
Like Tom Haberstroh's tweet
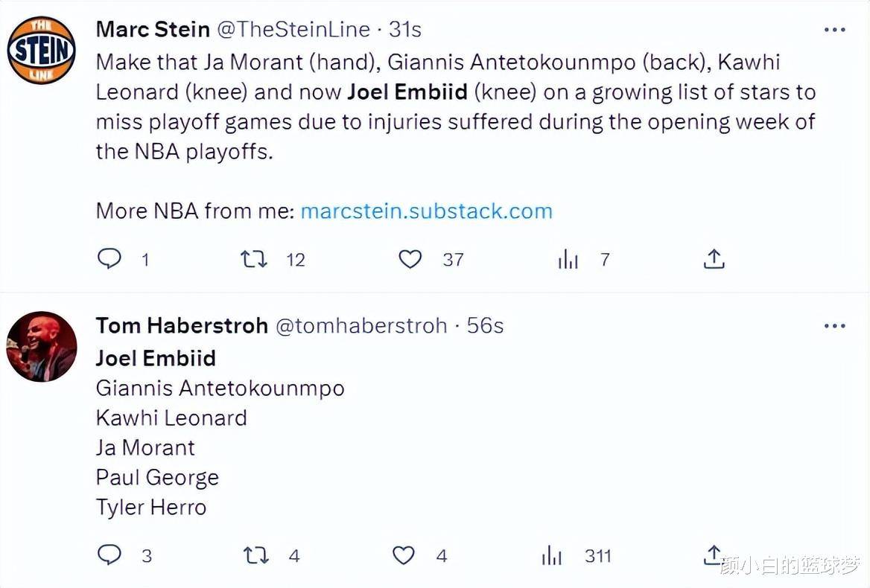point(403,555)
